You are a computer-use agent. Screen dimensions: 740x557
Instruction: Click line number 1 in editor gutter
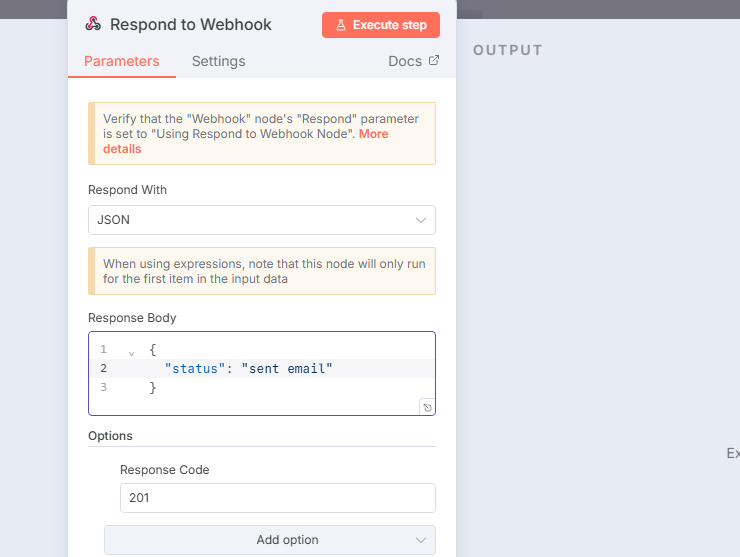[103, 349]
